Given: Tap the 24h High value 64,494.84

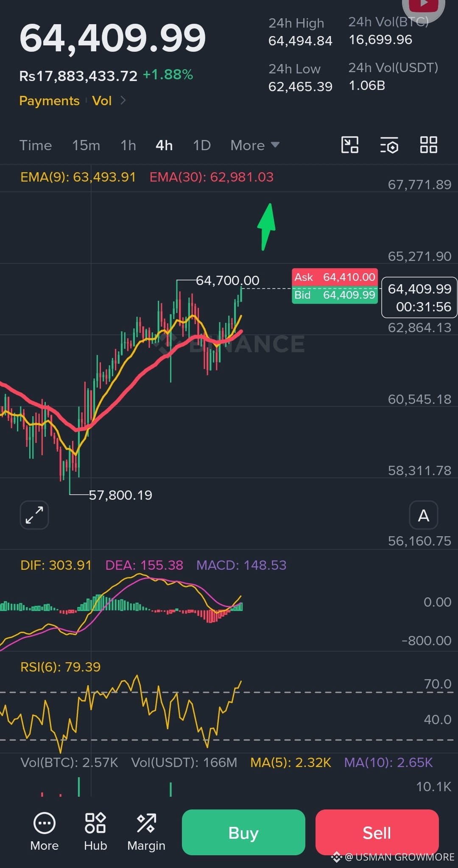Looking at the screenshot, I should pos(300,41).
